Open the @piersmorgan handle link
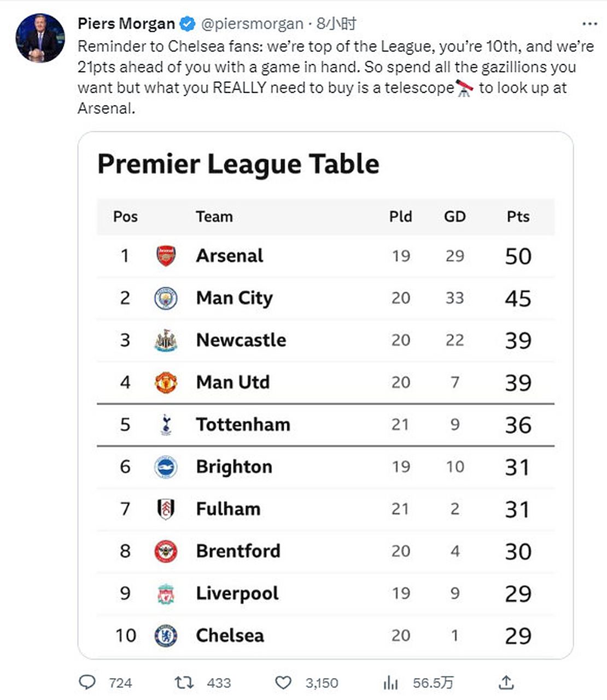 252,24
